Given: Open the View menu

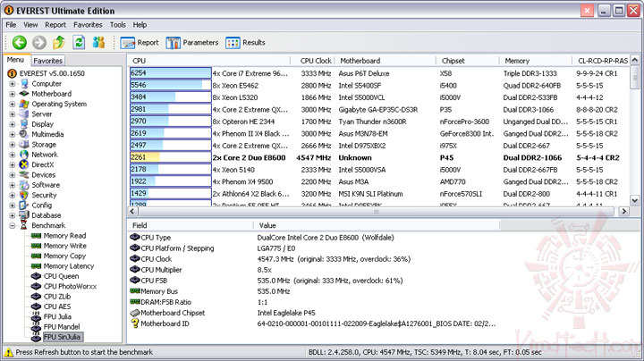Looking at the screenshot, I should [x=30, y=25].
